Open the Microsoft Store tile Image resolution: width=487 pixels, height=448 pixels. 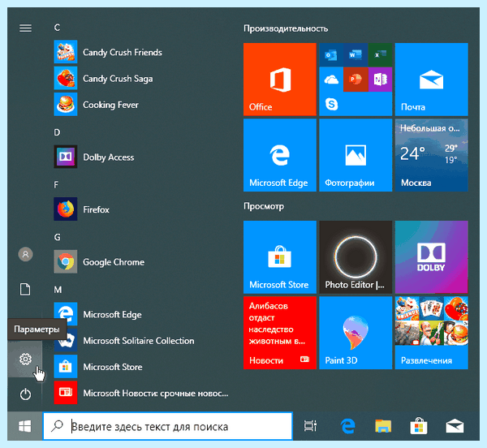pyautogui.click(x=280, y=257)
